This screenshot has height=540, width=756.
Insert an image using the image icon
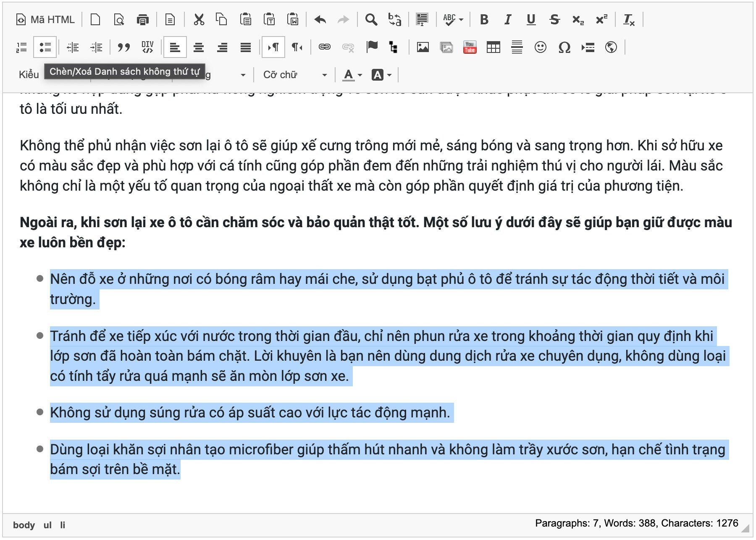pyautogui.click(x=423, y=47)
